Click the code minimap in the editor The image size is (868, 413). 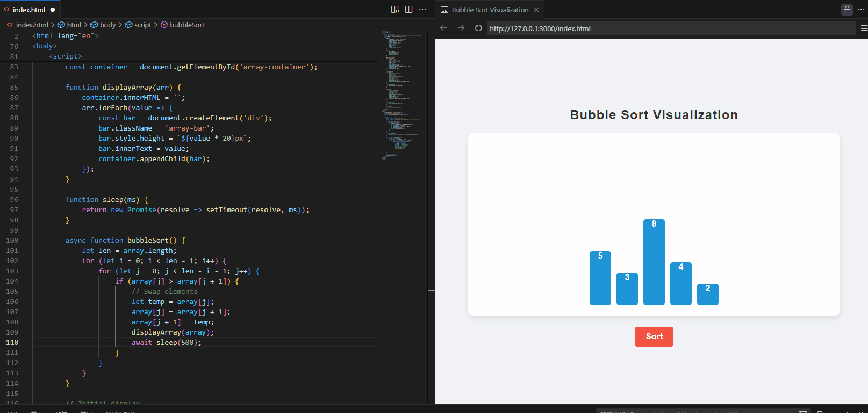point(401,94)
